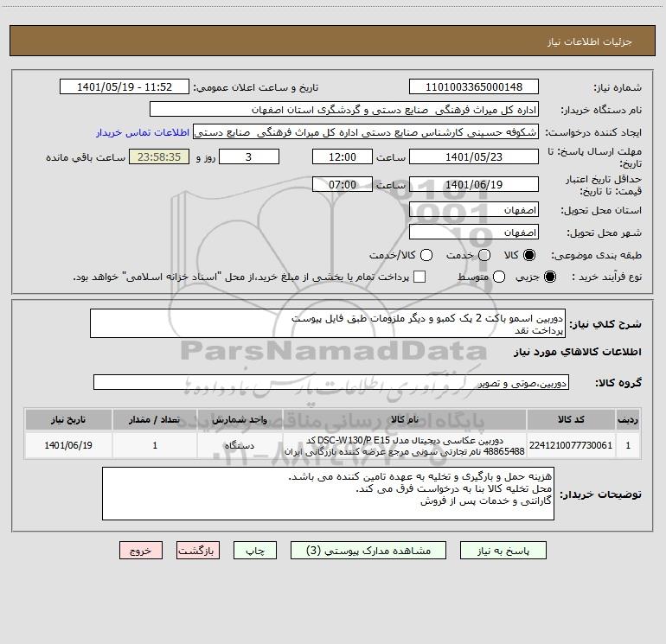Click the days remaining field showing 3
The width and height of the screenshot is (666, 644).
tap(249, 157)
